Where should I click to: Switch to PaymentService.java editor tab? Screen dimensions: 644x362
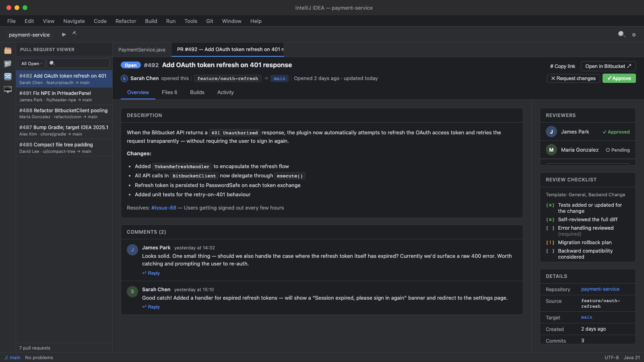pos(142,49)
